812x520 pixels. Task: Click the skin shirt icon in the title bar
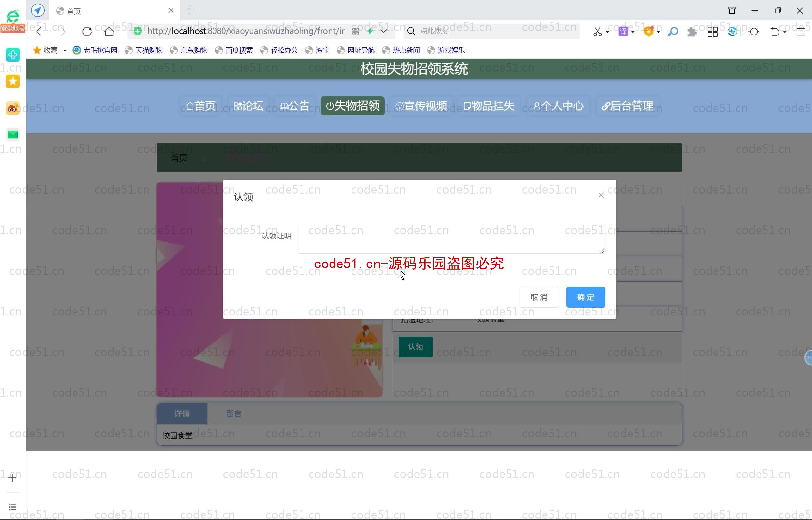[732, 10]
